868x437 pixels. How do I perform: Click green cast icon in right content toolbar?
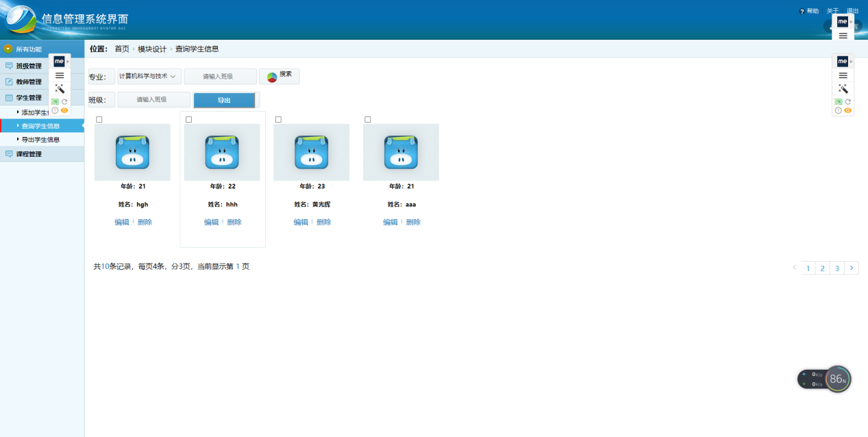pos(839,101)
